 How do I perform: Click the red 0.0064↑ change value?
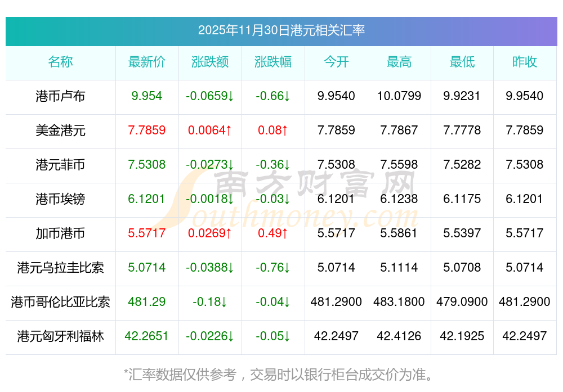click(210, 130)
